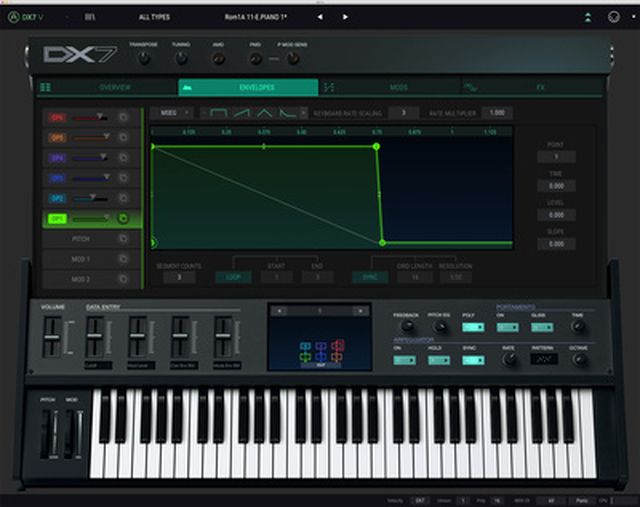Toggle the portamento ON switch

coord(508,327)
